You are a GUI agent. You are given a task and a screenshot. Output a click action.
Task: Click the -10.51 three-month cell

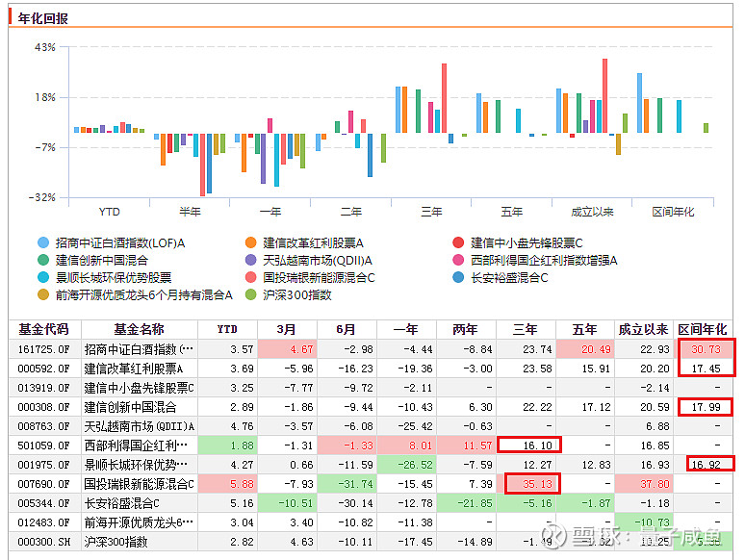(x=287, y=503)
